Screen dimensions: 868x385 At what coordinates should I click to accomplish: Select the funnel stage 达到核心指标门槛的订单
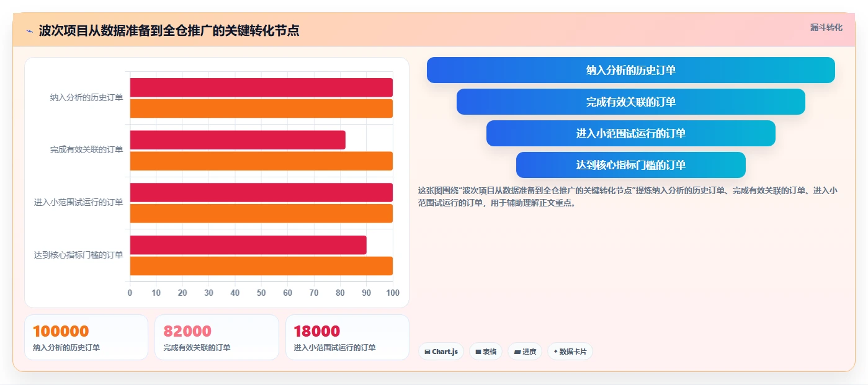[x=630, y=165]
